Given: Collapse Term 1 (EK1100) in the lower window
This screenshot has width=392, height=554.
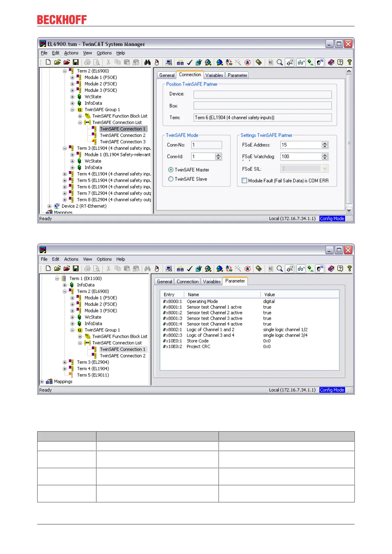Looking at the screenshot, I should 57,278.
